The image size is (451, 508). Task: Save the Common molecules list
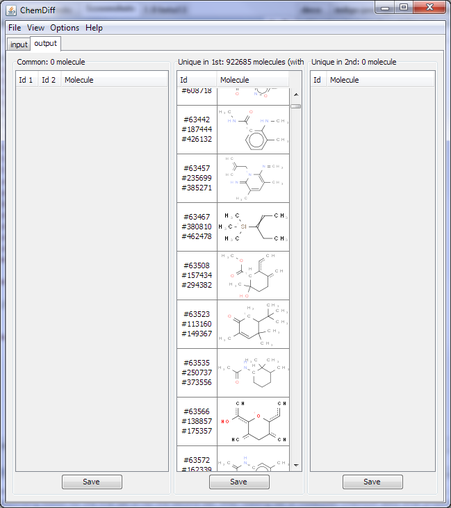pos(92,482)
